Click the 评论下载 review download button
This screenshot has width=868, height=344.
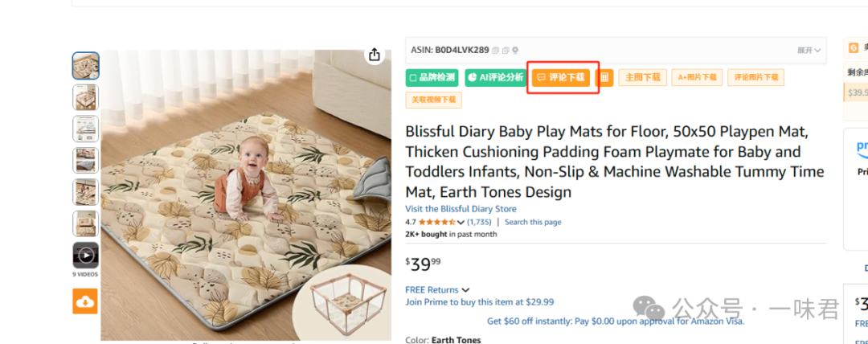click(x=561, y=77)
